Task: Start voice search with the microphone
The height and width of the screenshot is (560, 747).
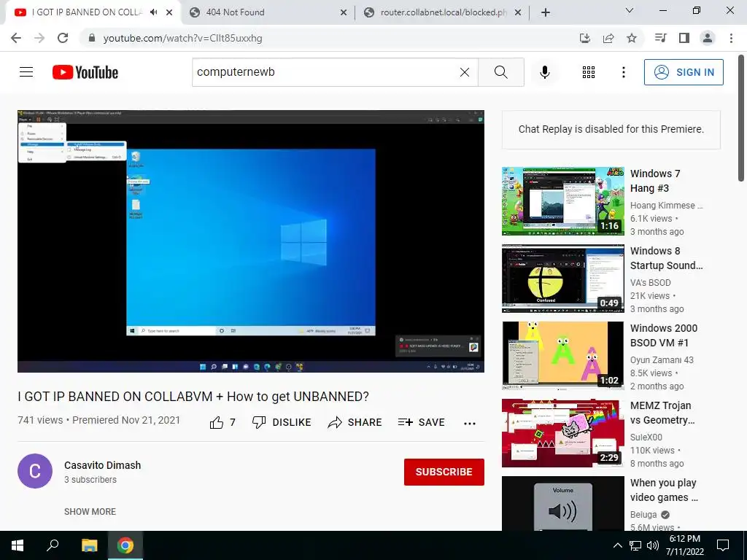Action: click(x=544, y=72)
